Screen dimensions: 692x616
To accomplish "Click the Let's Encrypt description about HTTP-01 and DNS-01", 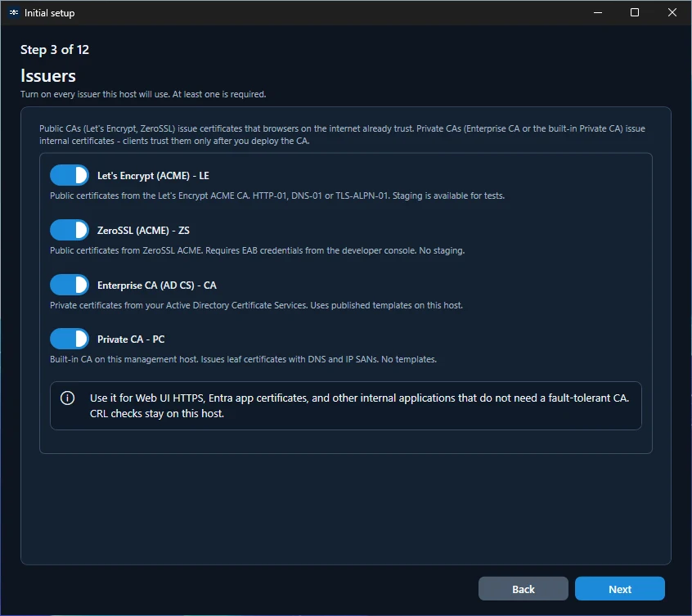I will point(277,196).
